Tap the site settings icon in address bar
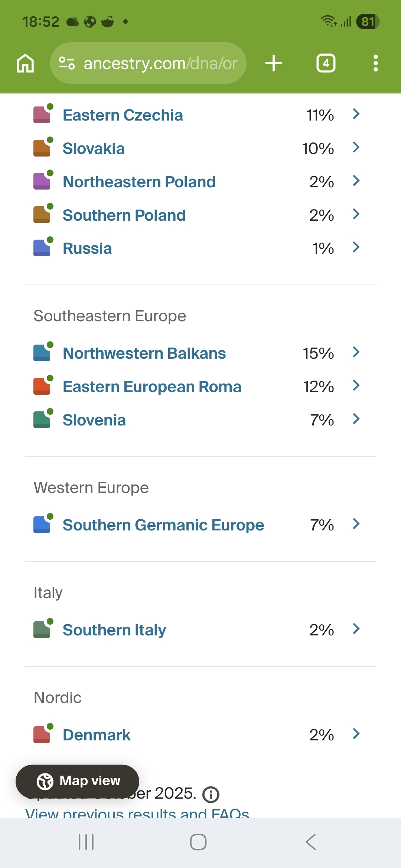The width and height of the screenshot is (401, 868). pyautogui.click(x=67, y=63)
